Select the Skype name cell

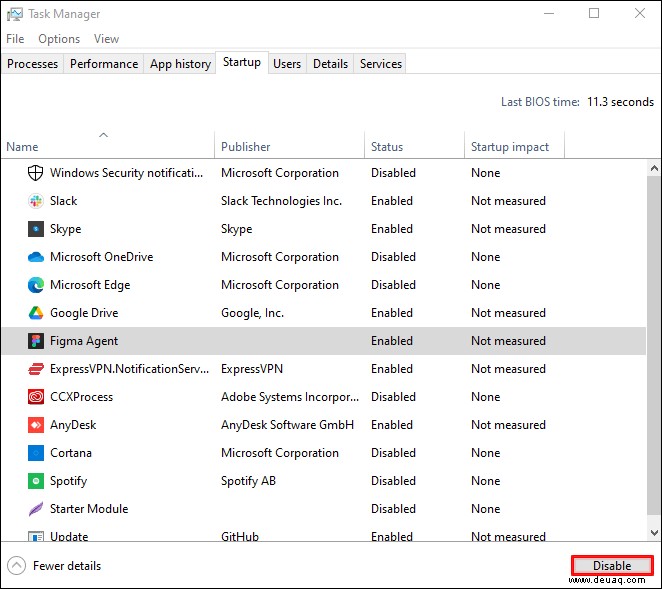point(65,229)
